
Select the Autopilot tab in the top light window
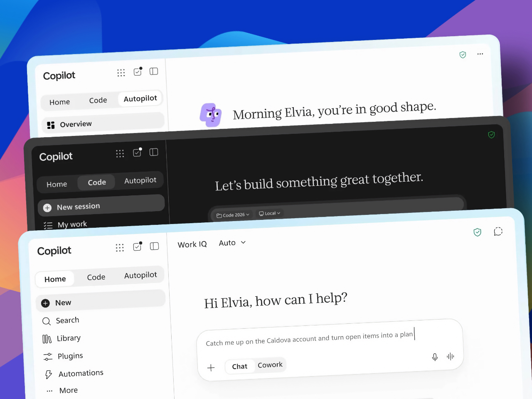[140, 99]
